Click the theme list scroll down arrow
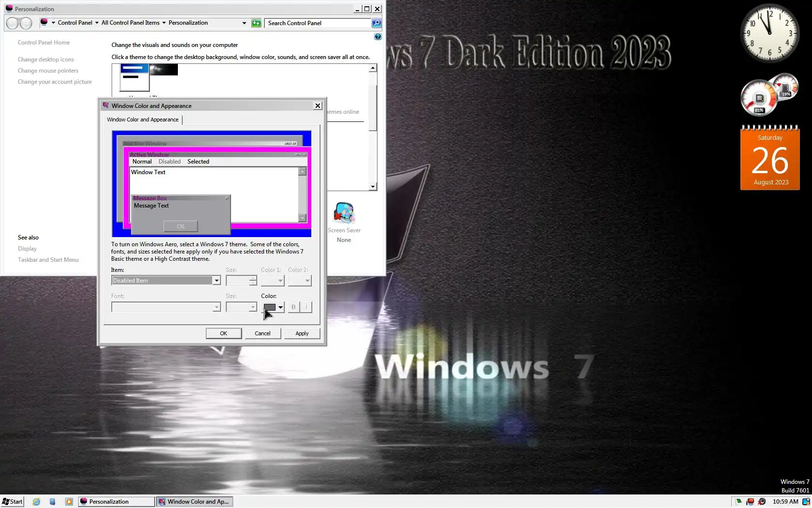The width and height of the screenshot is (812, 508). (373, 187)
